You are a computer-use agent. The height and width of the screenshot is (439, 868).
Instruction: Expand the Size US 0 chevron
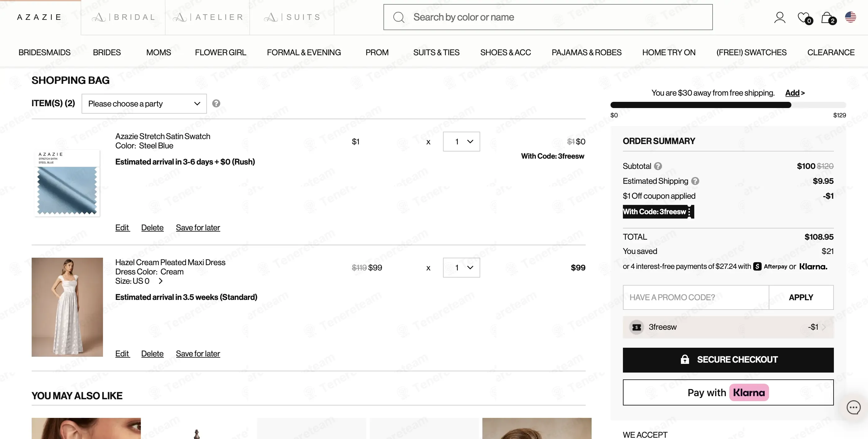[x=161, y=281]
